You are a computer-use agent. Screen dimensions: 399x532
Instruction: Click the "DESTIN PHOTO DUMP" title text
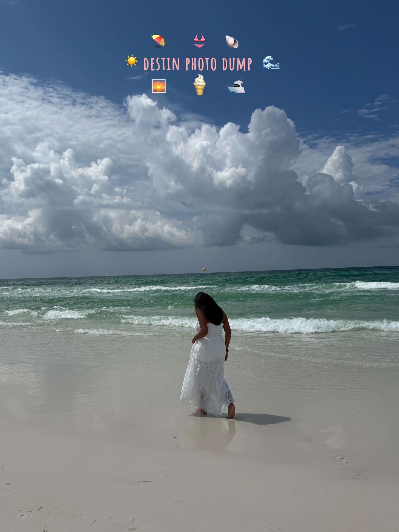tap(197, 64)
